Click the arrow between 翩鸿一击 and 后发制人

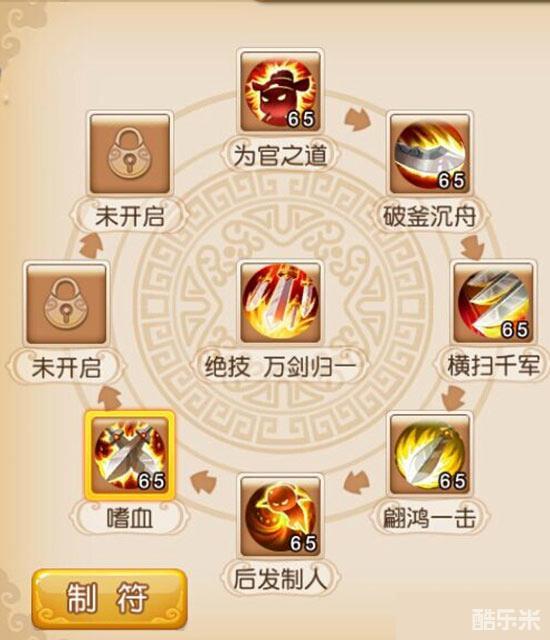[356, 482]
